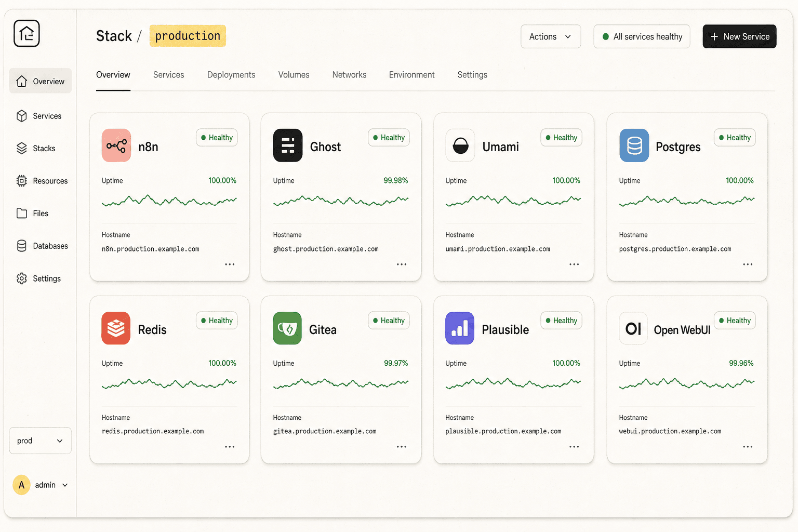Screen dimensions: 798x532
Task: Select the Overview tab
Action: [113, 75]
